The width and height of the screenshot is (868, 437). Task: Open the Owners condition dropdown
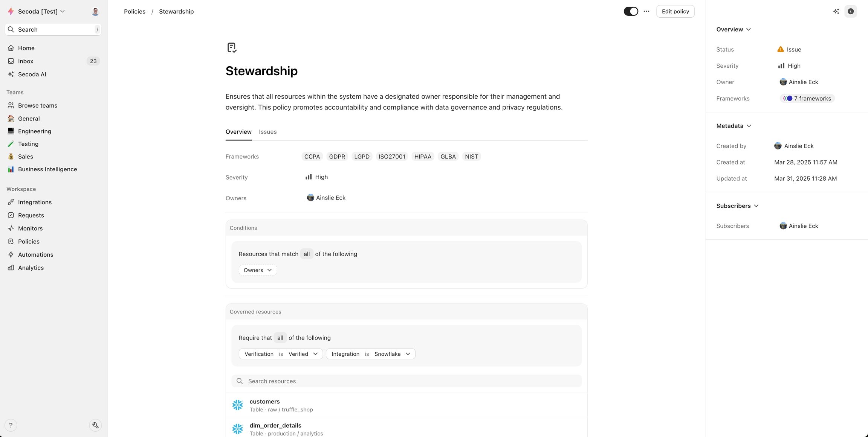point(258,270)
